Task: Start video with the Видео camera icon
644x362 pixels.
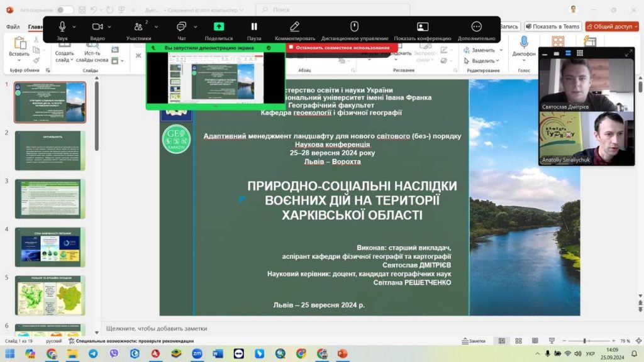Action: [97, 26]
